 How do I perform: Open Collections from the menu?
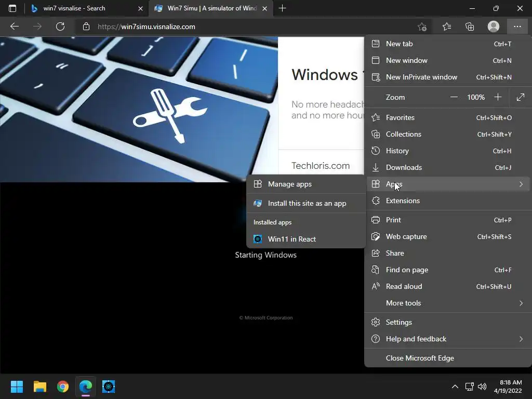click(x=448, y=134)
